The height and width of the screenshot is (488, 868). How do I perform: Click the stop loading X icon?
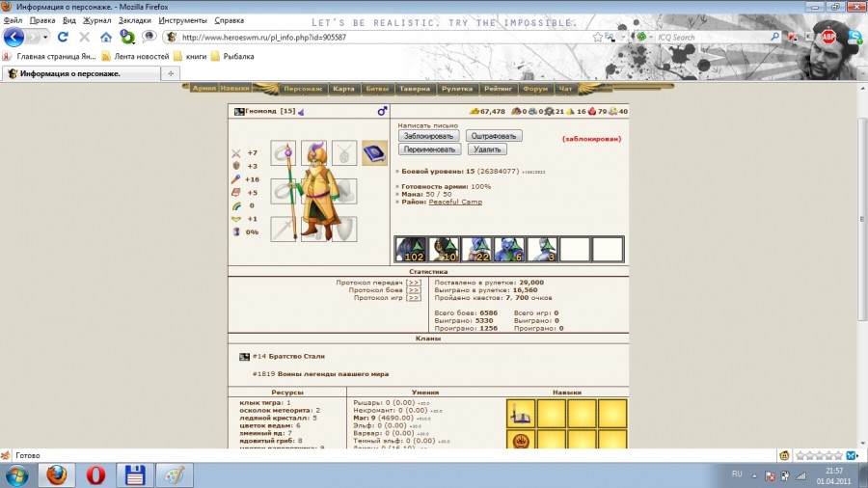point(84,37)
